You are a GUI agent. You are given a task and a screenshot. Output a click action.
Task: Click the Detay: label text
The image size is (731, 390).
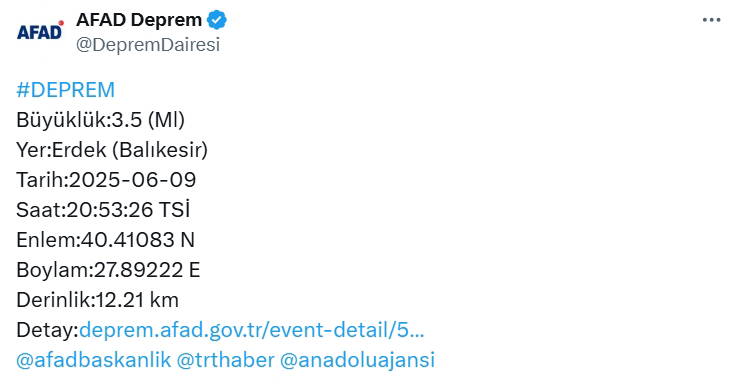[x=48, y=330]
